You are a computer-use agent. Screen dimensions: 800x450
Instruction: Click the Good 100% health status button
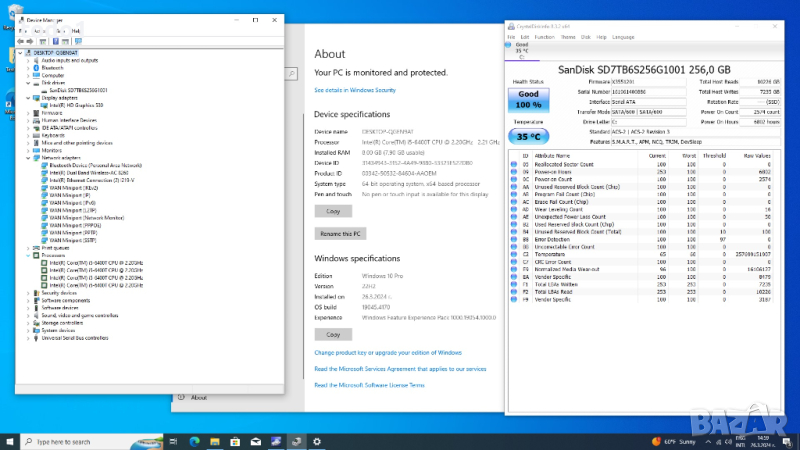[528, 100]
